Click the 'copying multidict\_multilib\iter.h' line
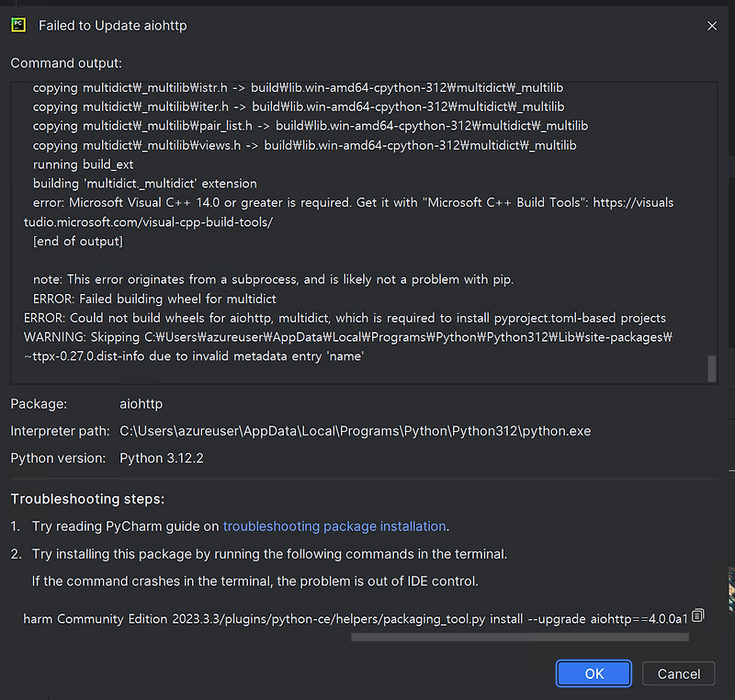 click(x=299, y=107)
